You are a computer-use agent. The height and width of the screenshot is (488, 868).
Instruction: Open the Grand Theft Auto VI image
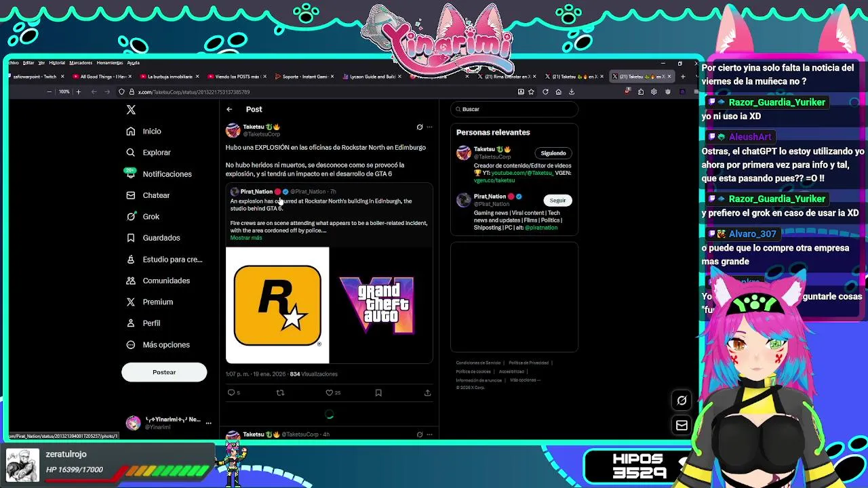tap(382, 306)
